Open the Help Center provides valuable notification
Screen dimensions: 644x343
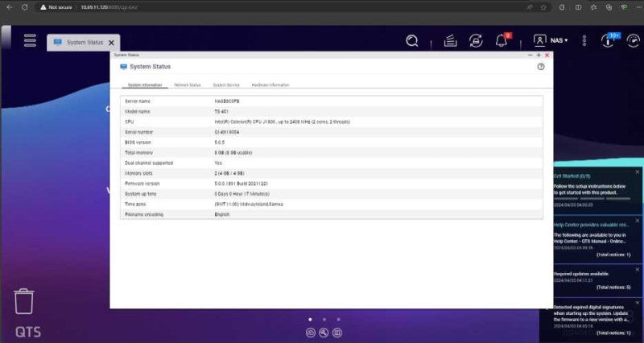coord(591,225)
